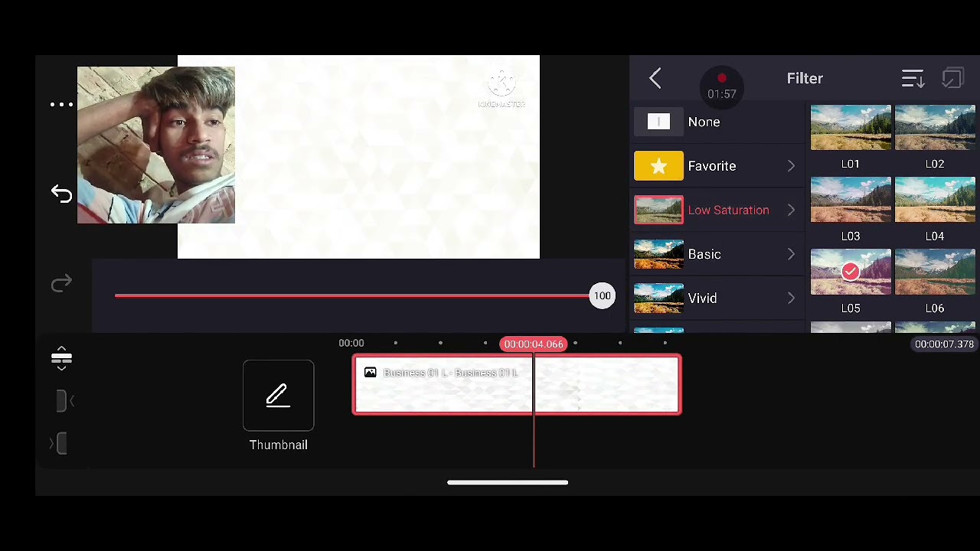This screenshot has width=980, height=551.
Task: Apply the L06 filter thumbnail
Action: click(x=935, y=272)
